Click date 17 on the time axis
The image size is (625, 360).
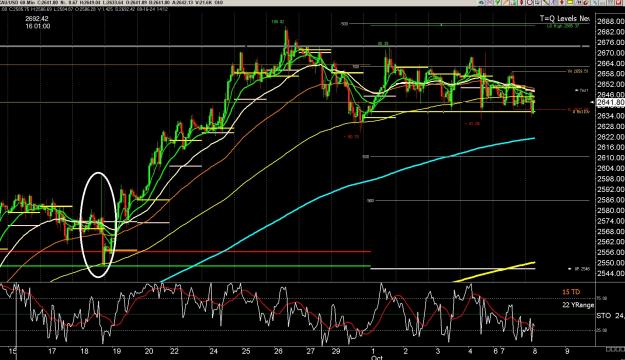click(52, 351)
